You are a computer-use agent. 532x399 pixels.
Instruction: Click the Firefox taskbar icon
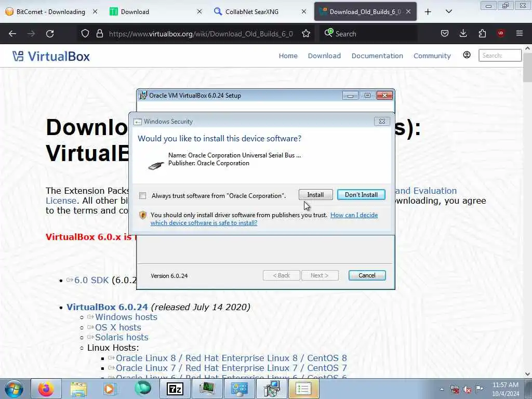(46, 389)
